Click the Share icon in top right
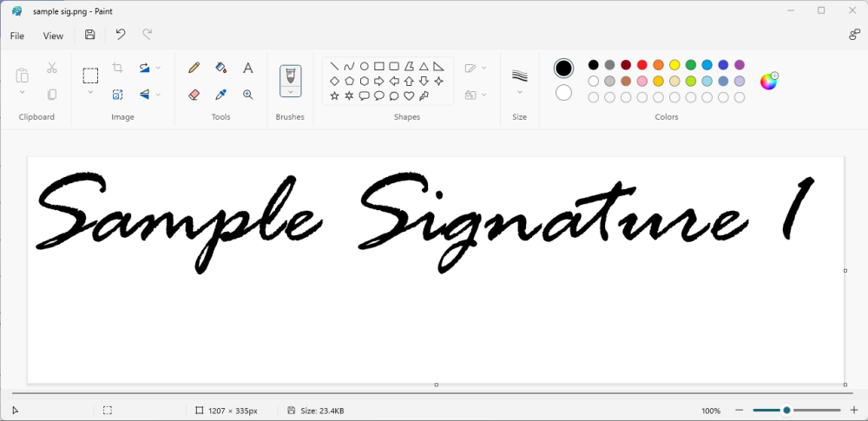The height and width of the screenshot is (421, 868). click(x=854, y=35)
